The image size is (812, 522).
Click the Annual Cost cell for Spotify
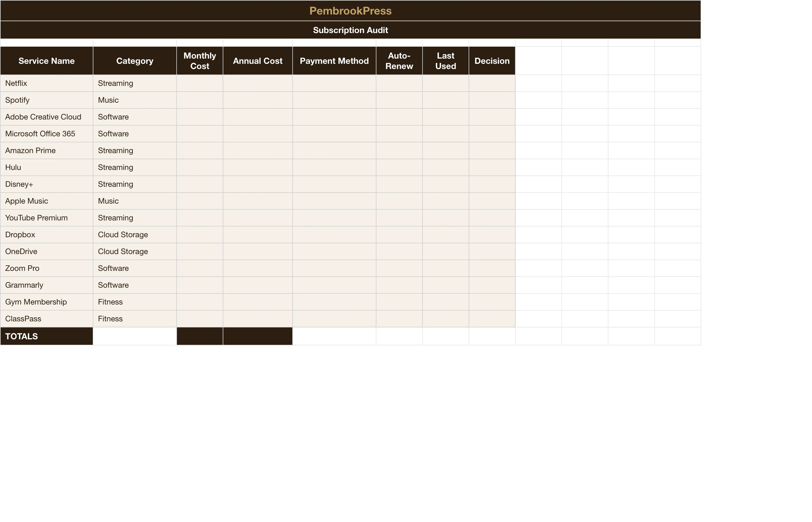258,100
